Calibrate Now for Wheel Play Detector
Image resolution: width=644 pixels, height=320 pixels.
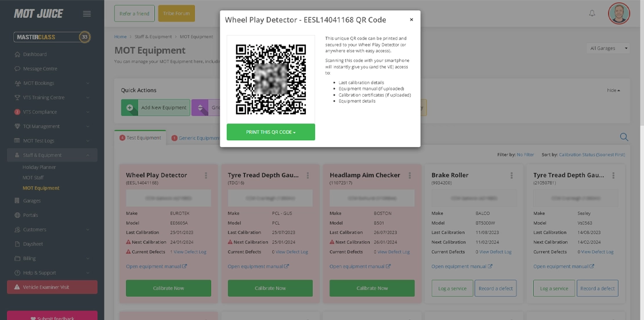(168, 288)
